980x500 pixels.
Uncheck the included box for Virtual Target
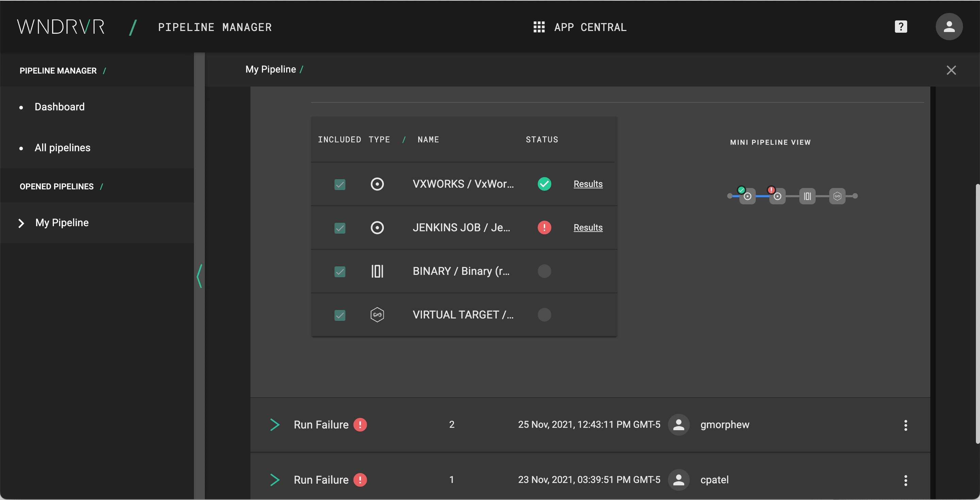coord(340,315)
